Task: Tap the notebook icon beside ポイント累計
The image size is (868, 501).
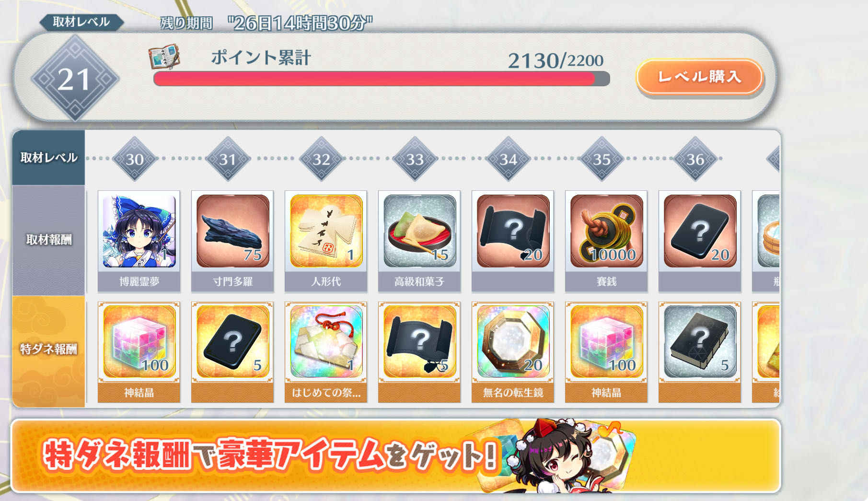Action: 164,57
